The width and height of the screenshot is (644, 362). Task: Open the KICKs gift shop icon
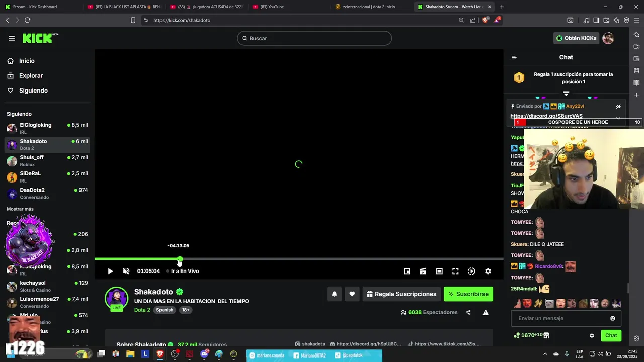[x=546, y=336]
